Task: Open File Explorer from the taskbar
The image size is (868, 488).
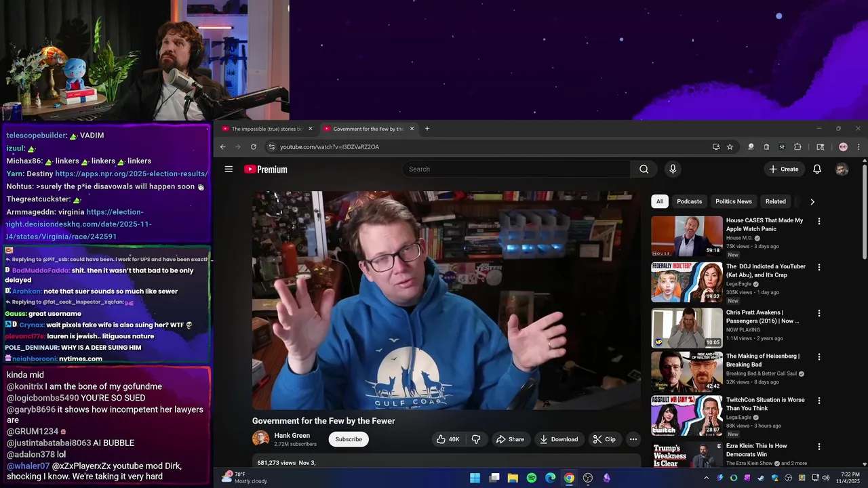Action: click(513, 478)
